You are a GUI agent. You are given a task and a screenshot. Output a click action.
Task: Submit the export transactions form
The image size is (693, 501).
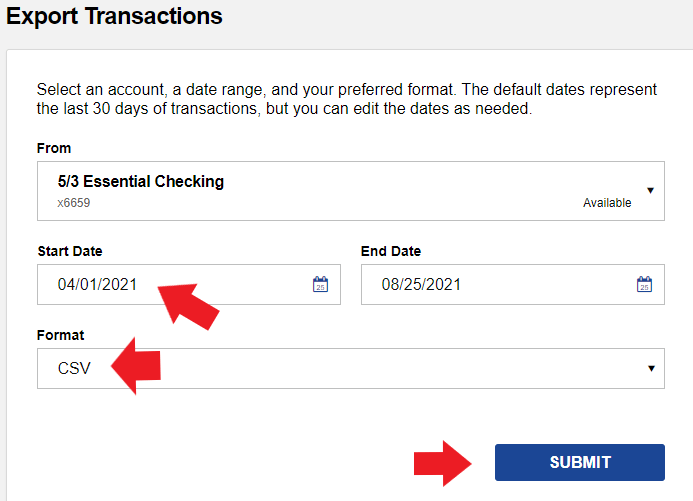pyautogui.click(x=580, y=462)
